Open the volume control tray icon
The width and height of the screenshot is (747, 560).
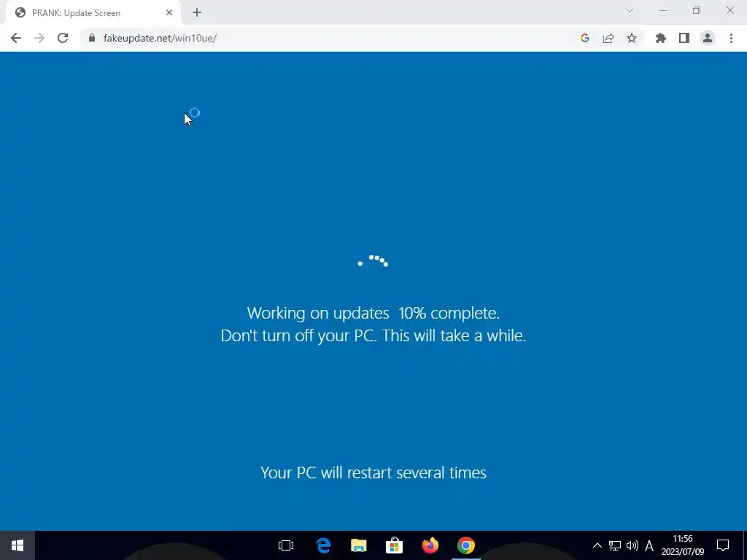[632, 545]
